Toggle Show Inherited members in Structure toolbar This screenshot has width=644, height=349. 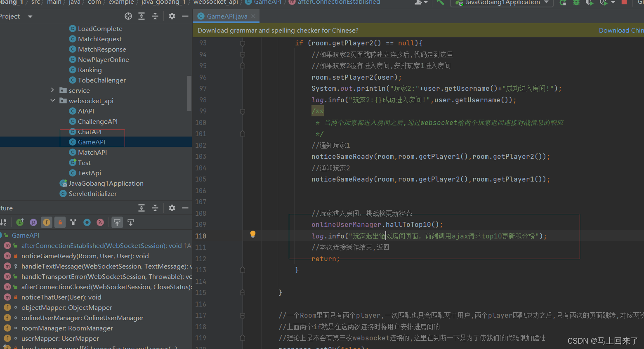[20, 222]
